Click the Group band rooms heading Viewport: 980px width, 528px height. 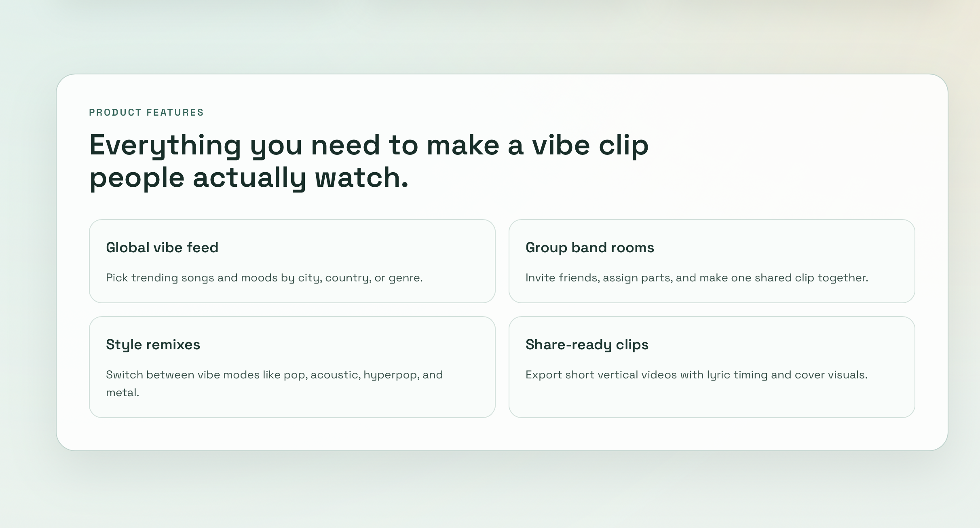pyautogui.click(x=590, y=247)
